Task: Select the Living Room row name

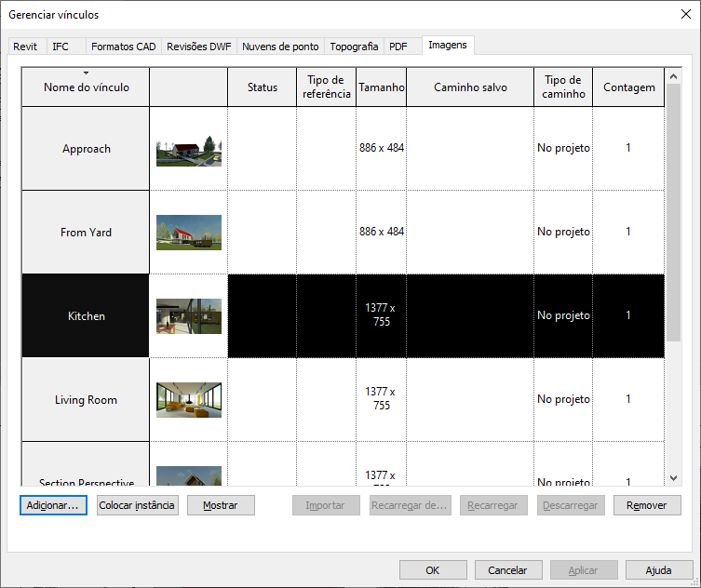Action: [86, 399]
